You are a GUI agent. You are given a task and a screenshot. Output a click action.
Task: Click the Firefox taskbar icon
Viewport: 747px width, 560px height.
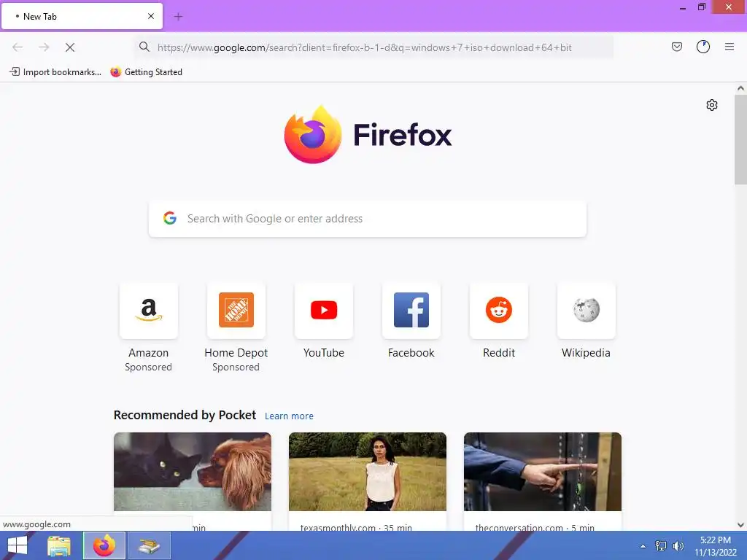(104, 545)
